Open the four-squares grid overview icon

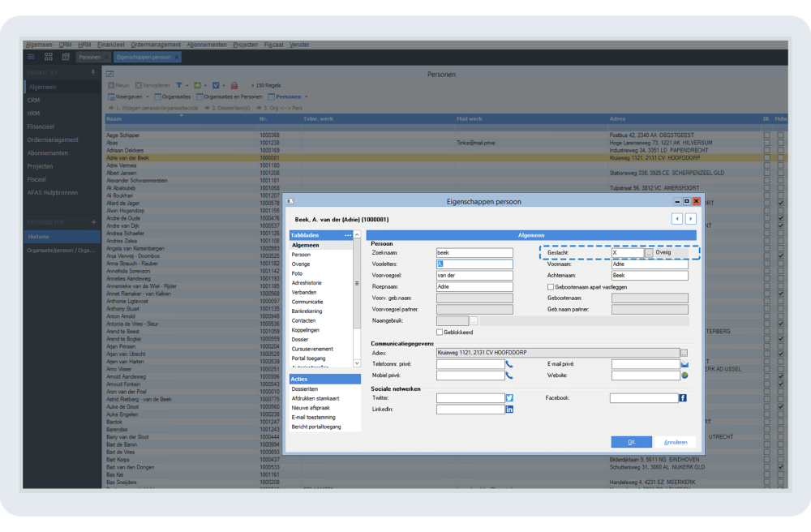coord(49,57)
